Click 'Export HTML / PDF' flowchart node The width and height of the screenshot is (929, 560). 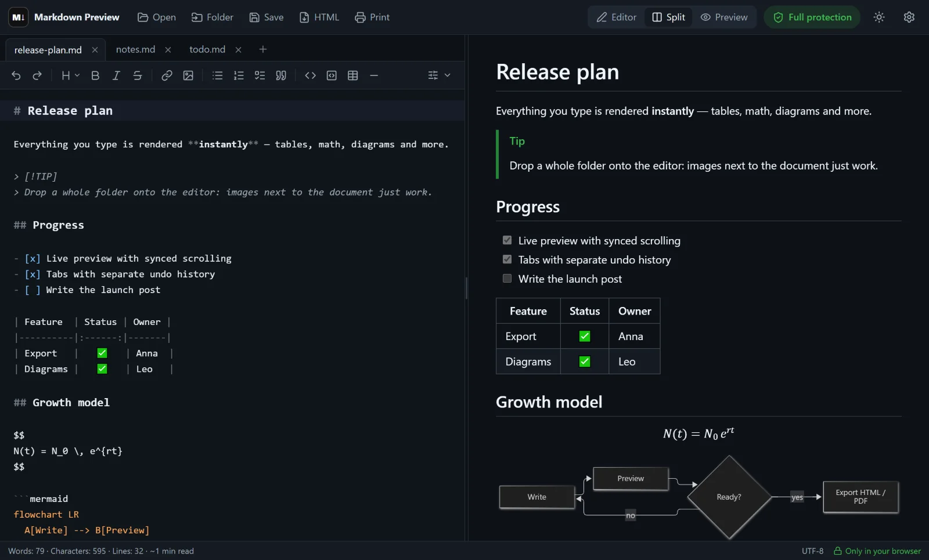point(860,497)
